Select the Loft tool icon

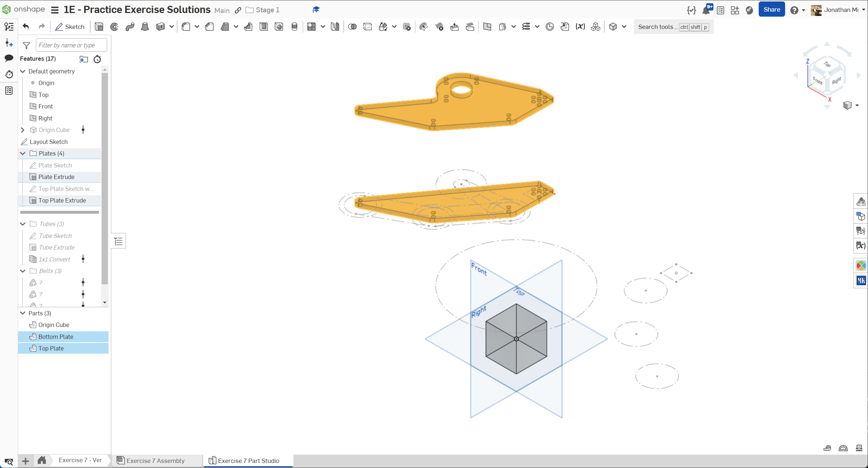[145, 27]
